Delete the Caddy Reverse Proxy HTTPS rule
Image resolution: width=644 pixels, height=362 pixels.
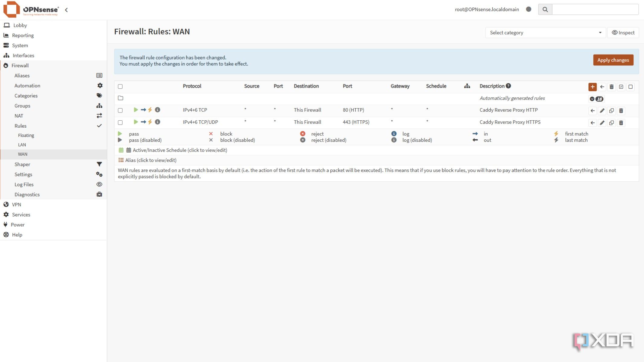tap(621, 123)
